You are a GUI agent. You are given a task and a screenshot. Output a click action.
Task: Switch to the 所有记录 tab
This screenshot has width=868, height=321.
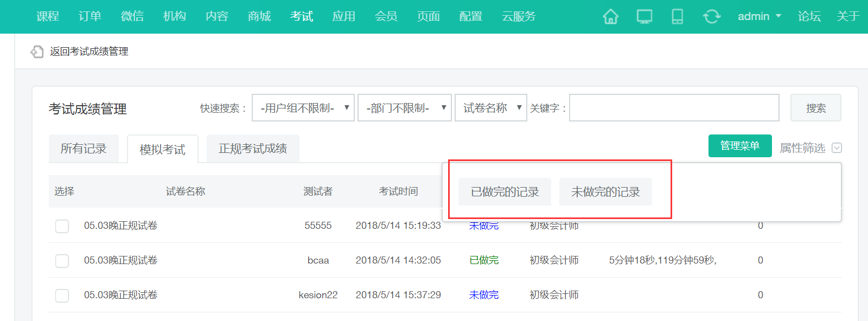pyautogui.click(x=84, y=149)
